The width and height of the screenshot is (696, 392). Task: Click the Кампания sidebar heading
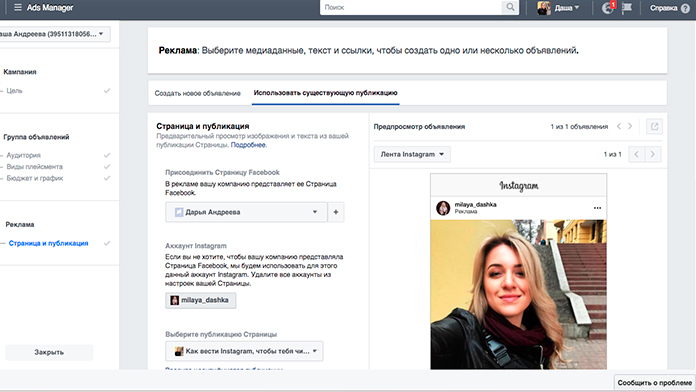(x=20, y=72)
